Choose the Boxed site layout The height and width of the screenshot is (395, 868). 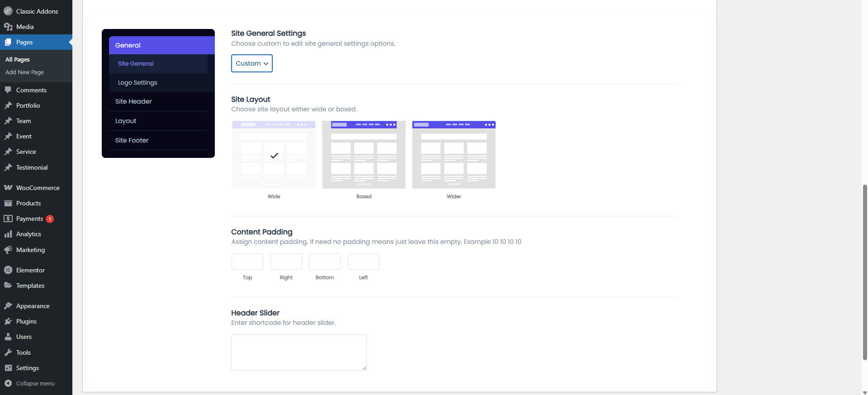pos(364,155)
